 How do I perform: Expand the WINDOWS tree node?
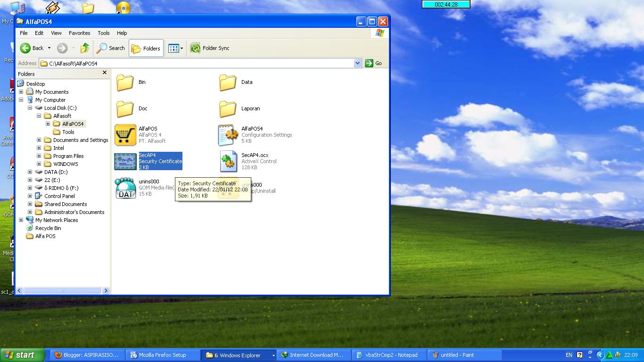click(39, 164)
